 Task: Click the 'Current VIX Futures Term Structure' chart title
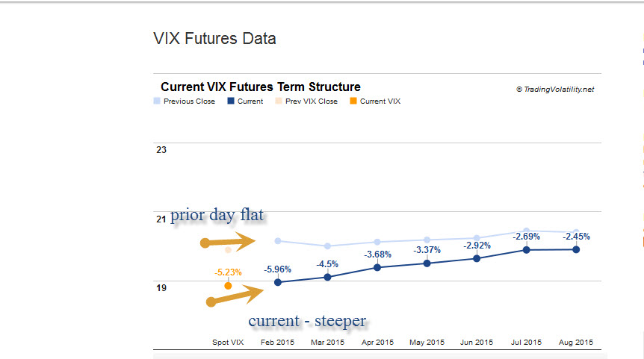pyautogui.click(x=261, y=87)
